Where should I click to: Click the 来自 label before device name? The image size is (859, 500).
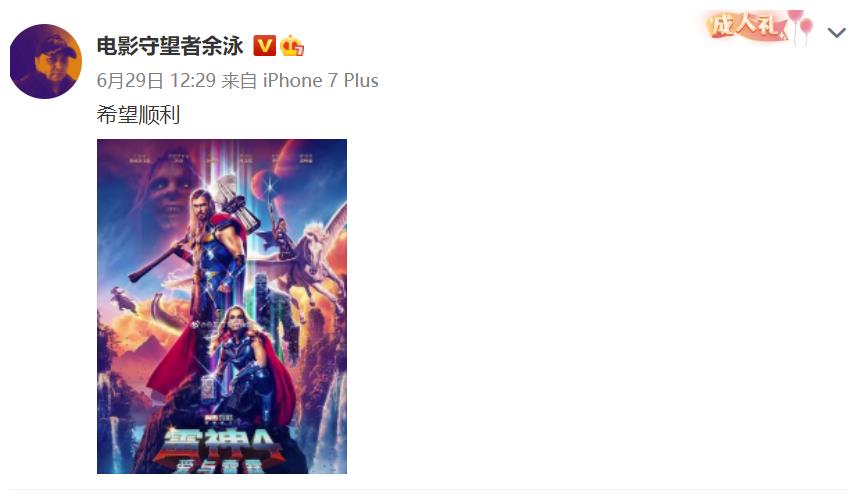(x=239, y=81)
